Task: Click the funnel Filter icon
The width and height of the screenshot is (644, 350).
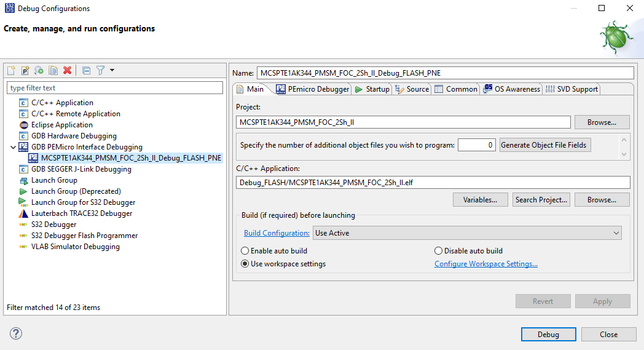Action: pyautogui.click(x=100, y=71)
